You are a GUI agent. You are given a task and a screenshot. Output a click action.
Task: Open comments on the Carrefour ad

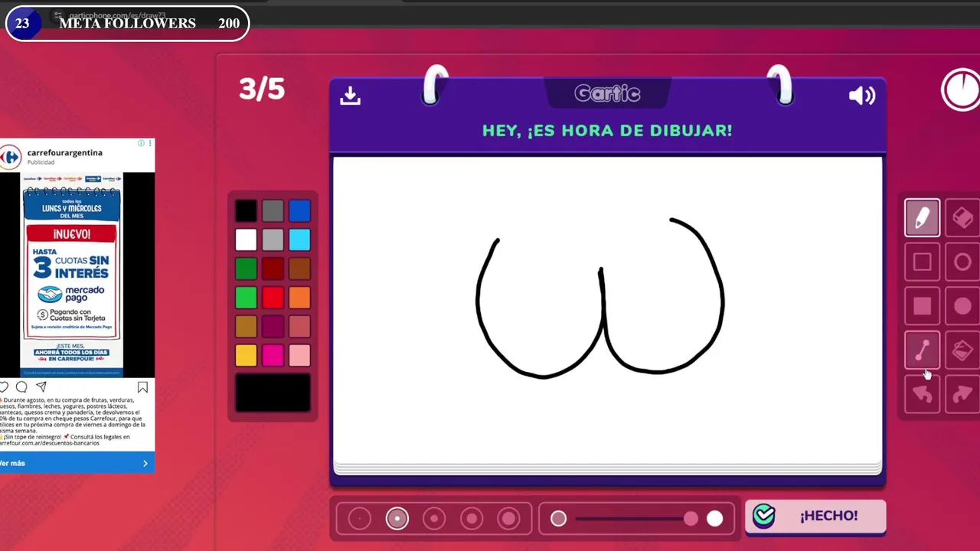(21, 387)
